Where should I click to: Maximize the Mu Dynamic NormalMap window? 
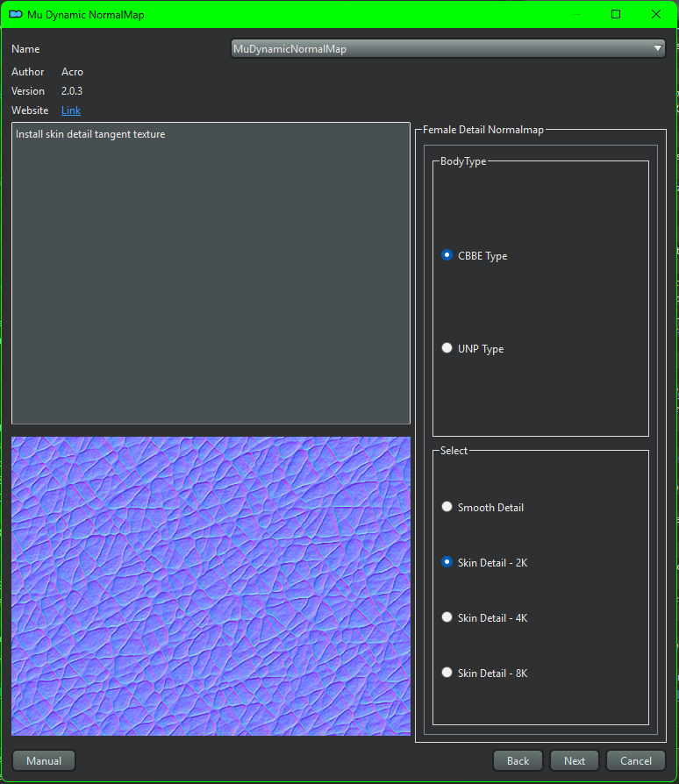[616, 14]
